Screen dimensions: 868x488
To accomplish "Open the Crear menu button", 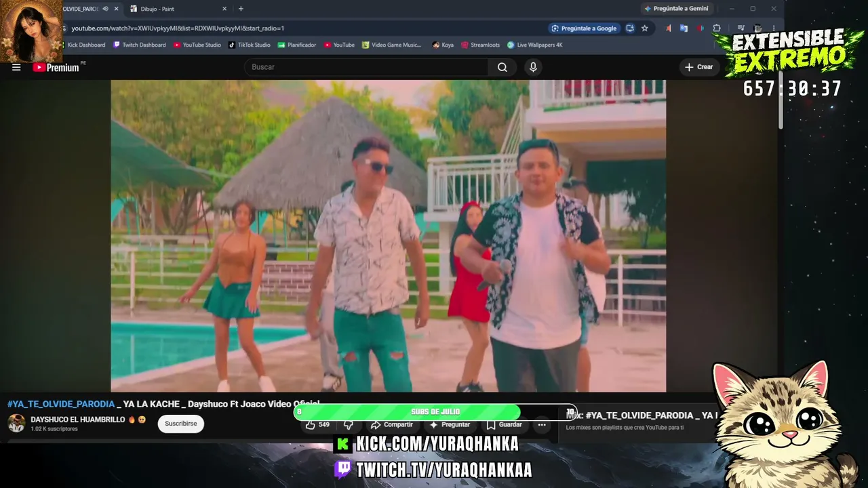I will pyautogui.click(x=699, y=67).
